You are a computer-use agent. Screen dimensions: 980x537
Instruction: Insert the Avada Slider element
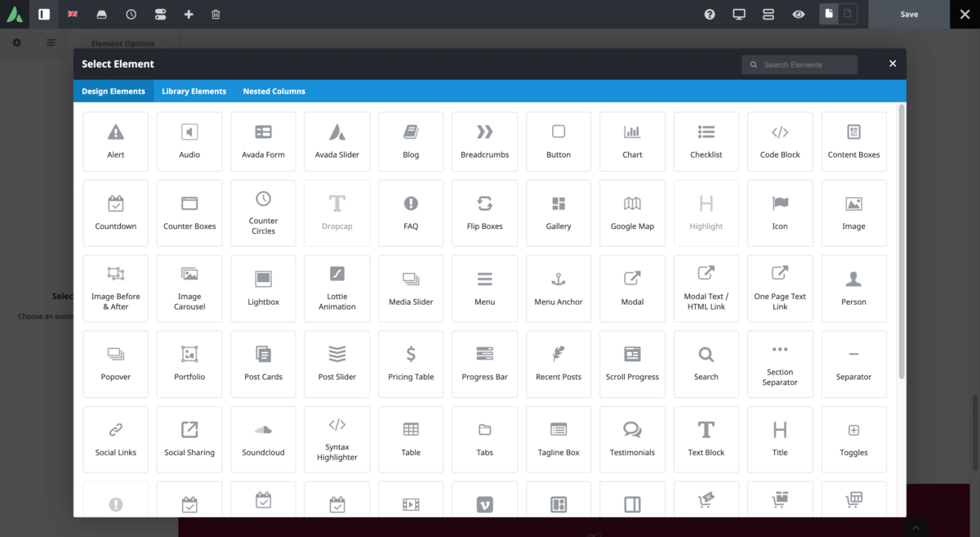[337, 141]
